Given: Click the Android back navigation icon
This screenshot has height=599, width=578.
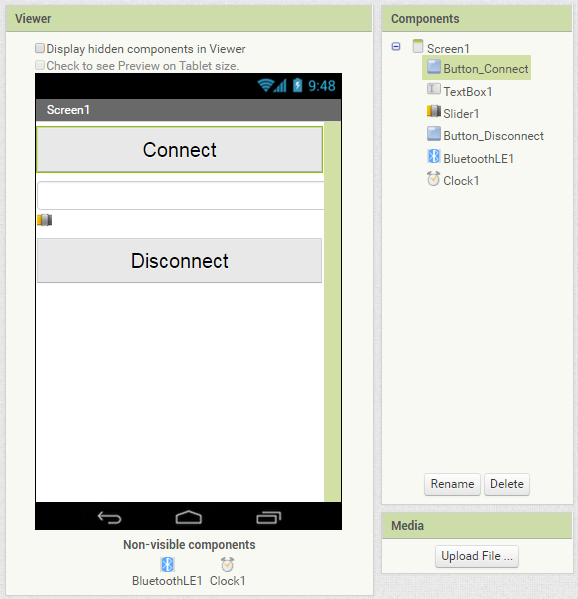Looking at the screenshot, I should [109, 518].
